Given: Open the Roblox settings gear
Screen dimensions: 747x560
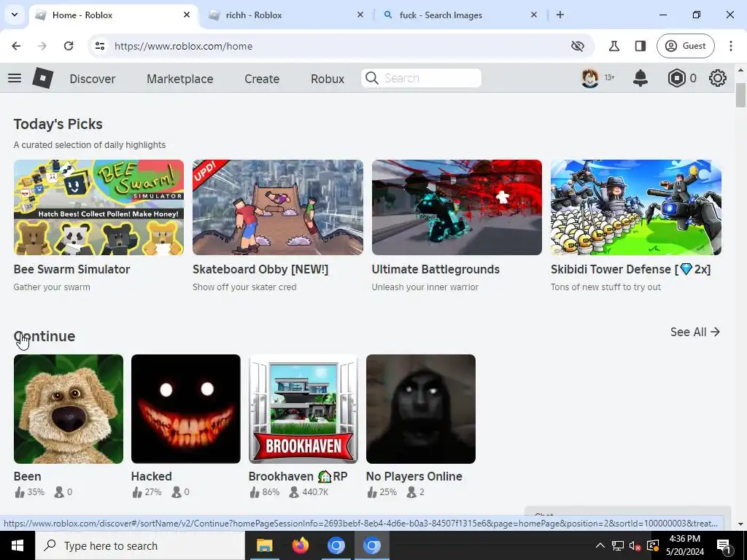Looking at the screenshot, I should click(x=718, y=78).
